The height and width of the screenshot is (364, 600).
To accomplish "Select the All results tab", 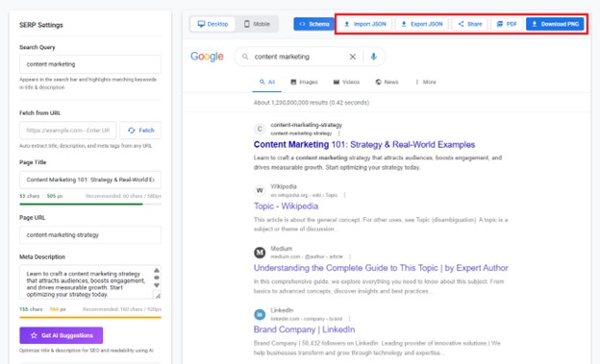I will (x=267, y=82).
